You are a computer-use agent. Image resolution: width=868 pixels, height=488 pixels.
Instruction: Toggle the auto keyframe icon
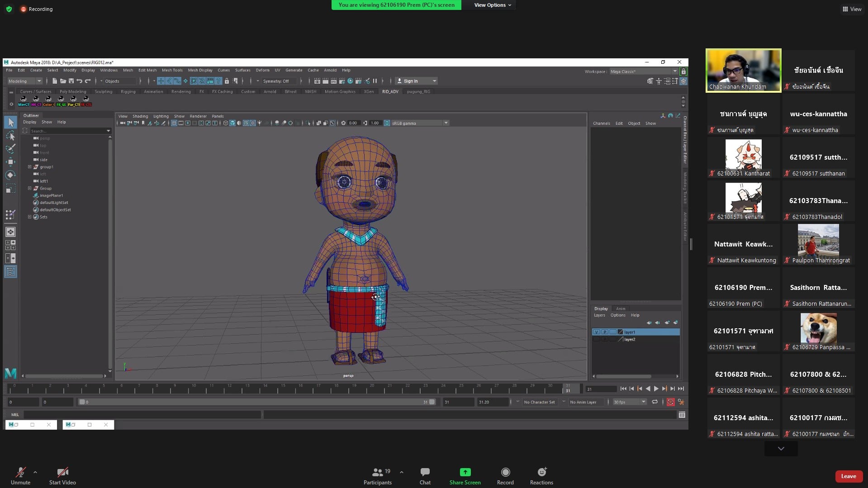coord(670,402)
